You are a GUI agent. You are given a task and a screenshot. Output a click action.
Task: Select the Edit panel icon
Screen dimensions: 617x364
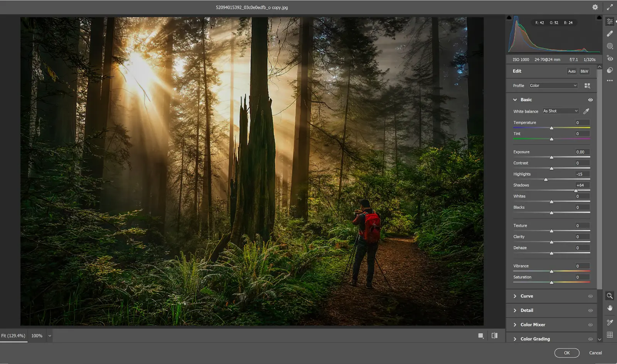[x=610, y=21]
